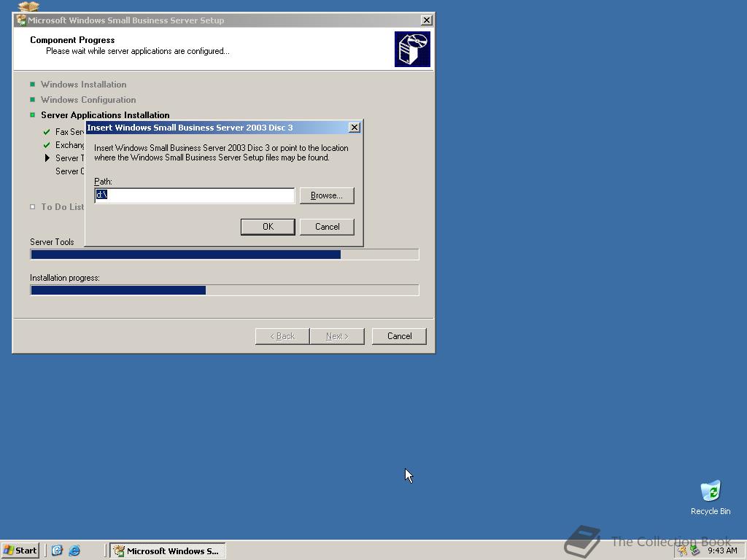Launch Internet Explorer from Quick Launch
747x560 pixels.
coord(74,551)
